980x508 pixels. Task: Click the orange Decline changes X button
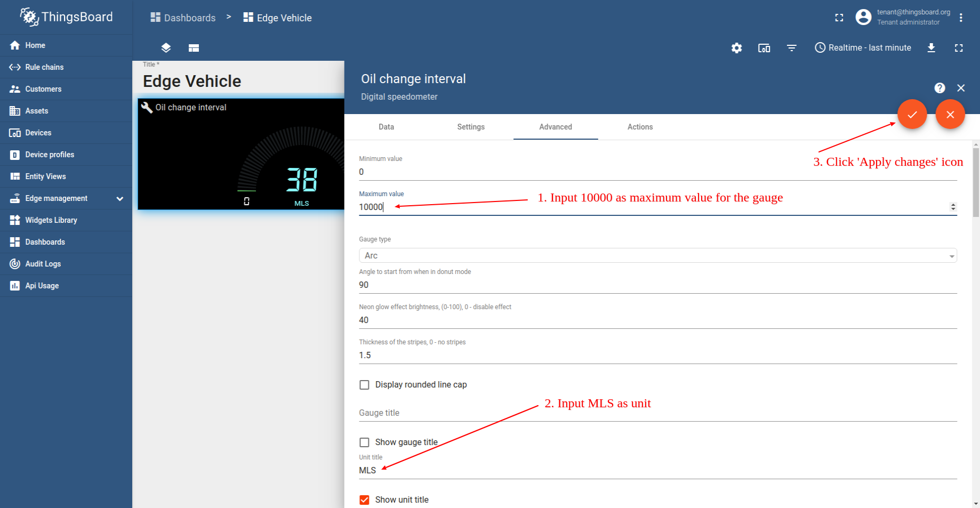[950, 115]
